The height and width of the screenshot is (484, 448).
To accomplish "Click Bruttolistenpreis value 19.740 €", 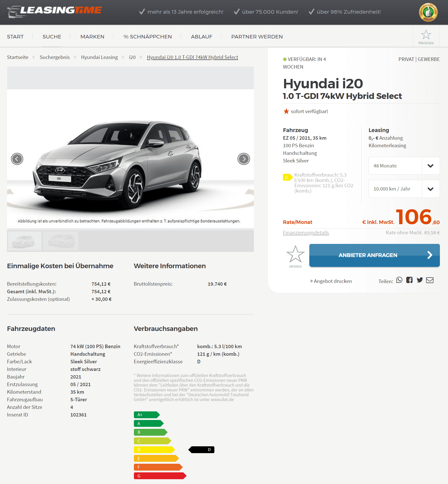I will [x=217, y=284].
